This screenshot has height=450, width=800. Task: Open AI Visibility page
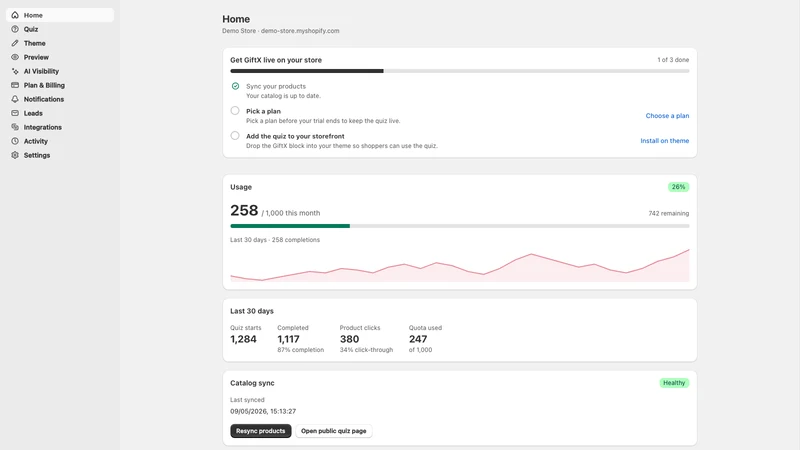(60, 71)
